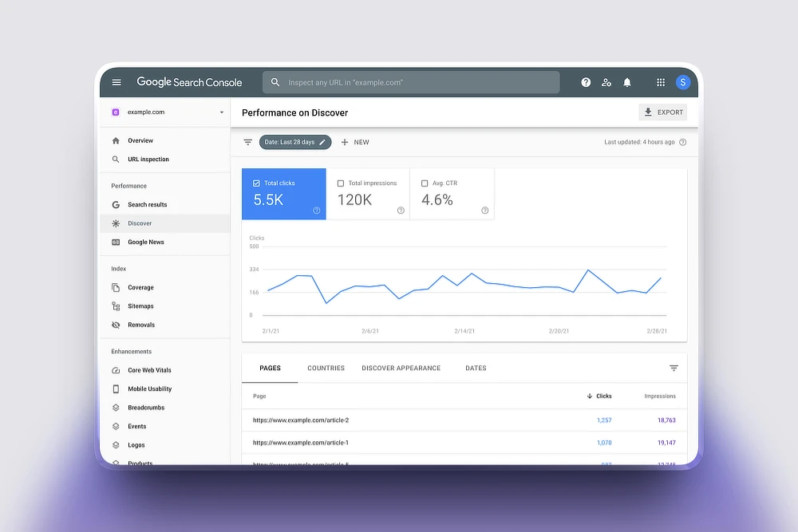Click the Google Search Console logo
Image resolution: width=798 pixels, height=532 pixels.
click(189, 82)
